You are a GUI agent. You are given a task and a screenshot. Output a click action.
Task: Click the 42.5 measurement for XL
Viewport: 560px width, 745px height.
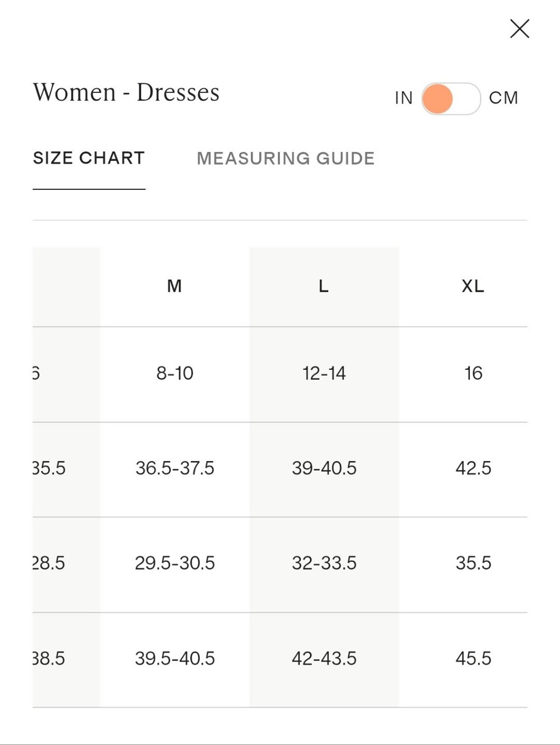[x=473, y=468]
